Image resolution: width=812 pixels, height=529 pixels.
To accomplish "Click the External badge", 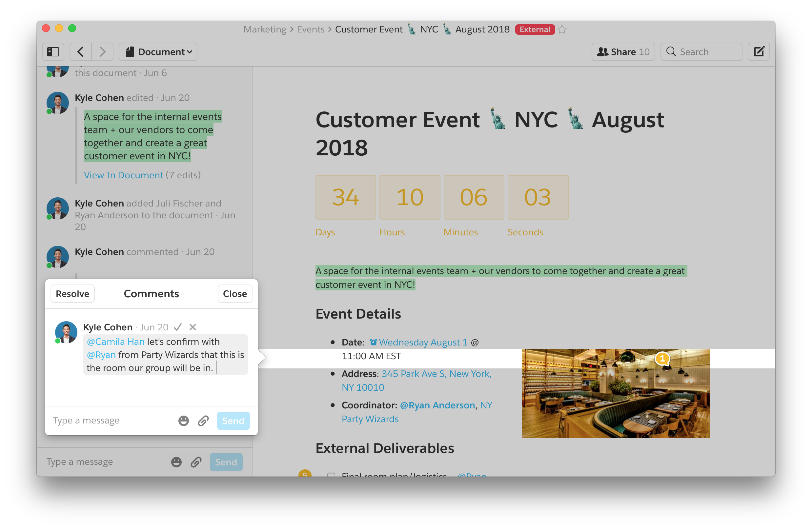I will coord(535,30).
